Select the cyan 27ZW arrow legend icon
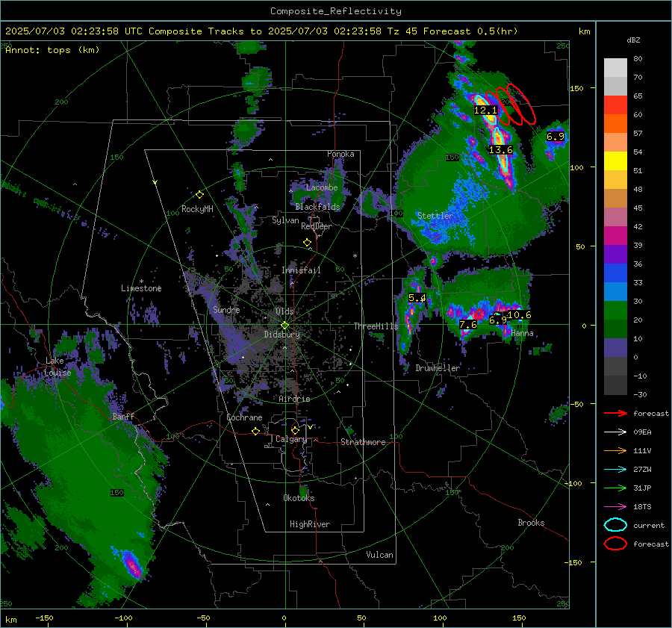 click(615, 470)
